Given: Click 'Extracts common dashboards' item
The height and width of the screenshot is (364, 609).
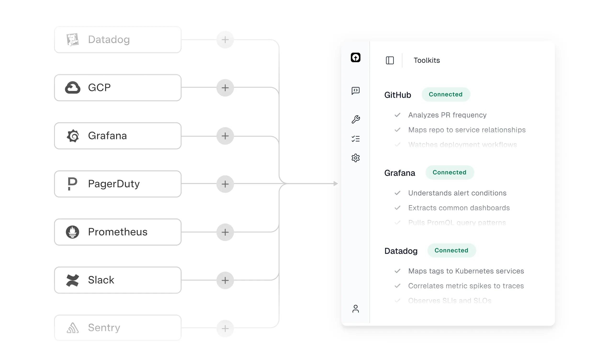Looking at the screenshot, I should point(459,208).
